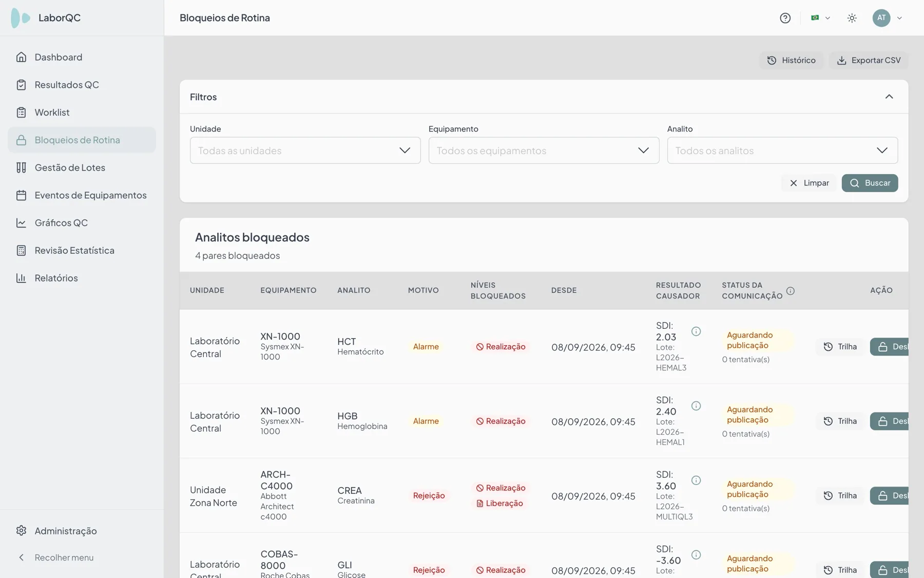
Task: Open Eventos de Equipamentos
Action: (x=82, y=195)
